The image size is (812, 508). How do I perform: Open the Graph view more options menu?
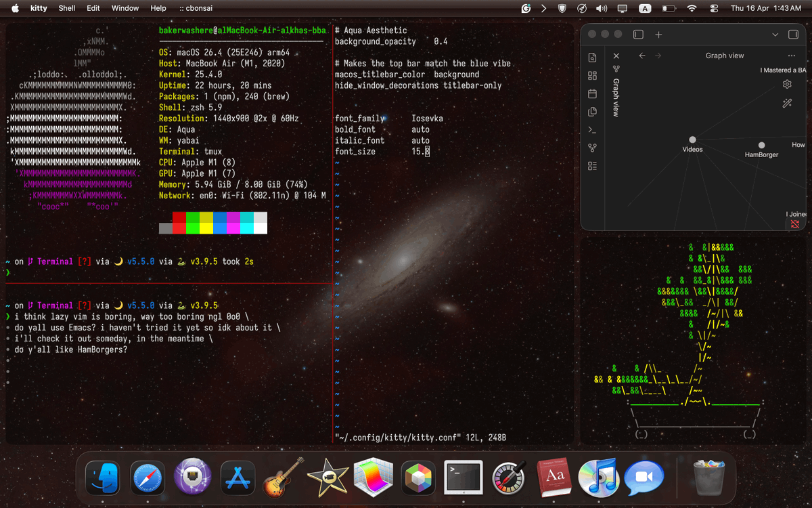pyautogui.click(x=791, y=56)
